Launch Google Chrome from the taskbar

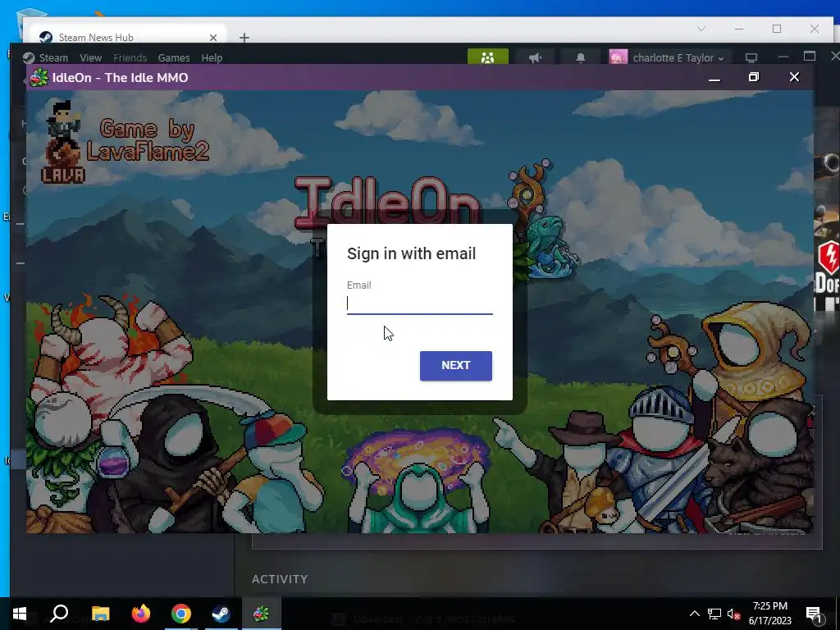pyautogui.click(x=181, y=614)
